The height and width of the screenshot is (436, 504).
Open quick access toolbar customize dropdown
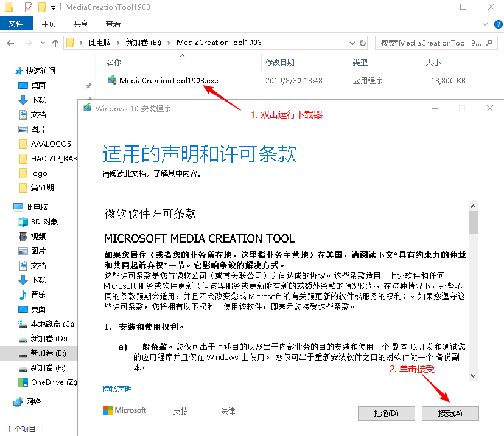pos(53,7)
